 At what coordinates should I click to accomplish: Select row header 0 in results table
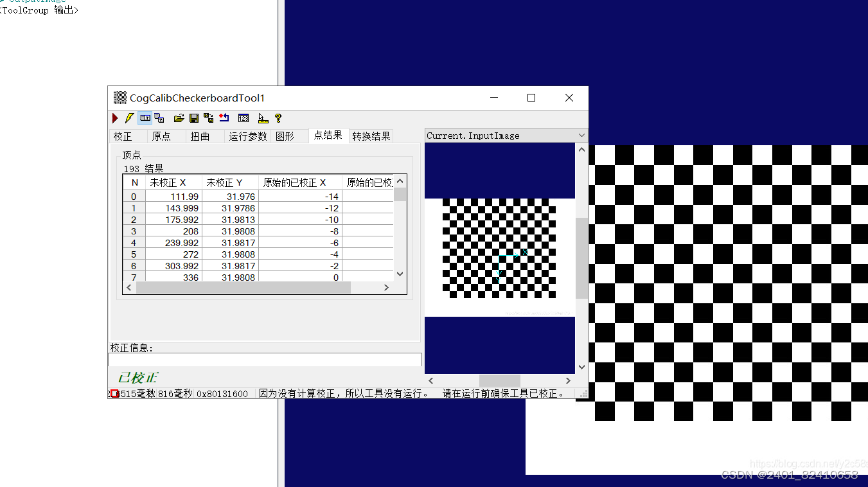[134, 197]
